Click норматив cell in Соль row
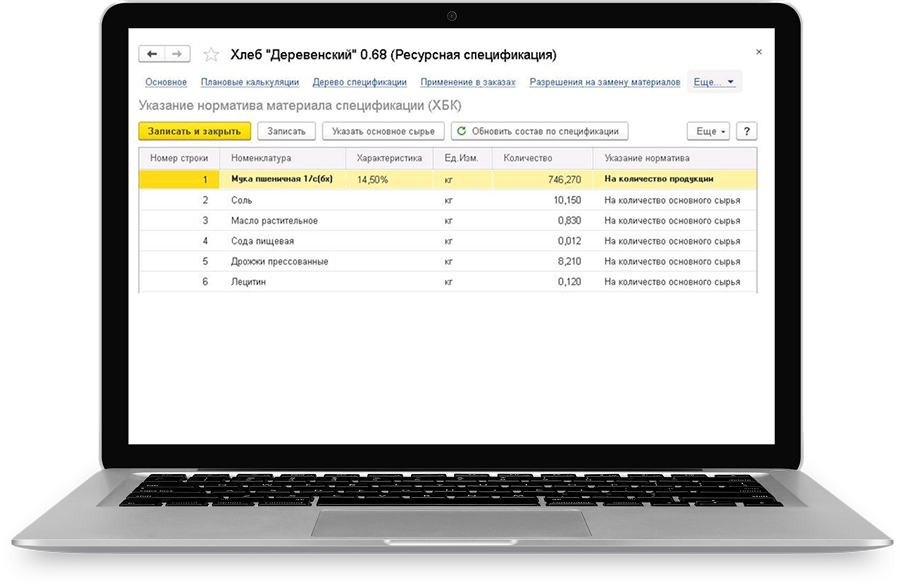The width and height of the screenshot is (900, 586). (x=674, y=200)
